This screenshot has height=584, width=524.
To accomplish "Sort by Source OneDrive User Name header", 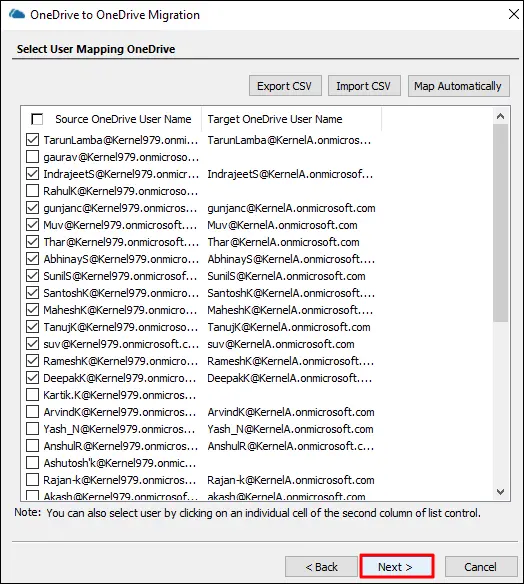I will [123, 119].
